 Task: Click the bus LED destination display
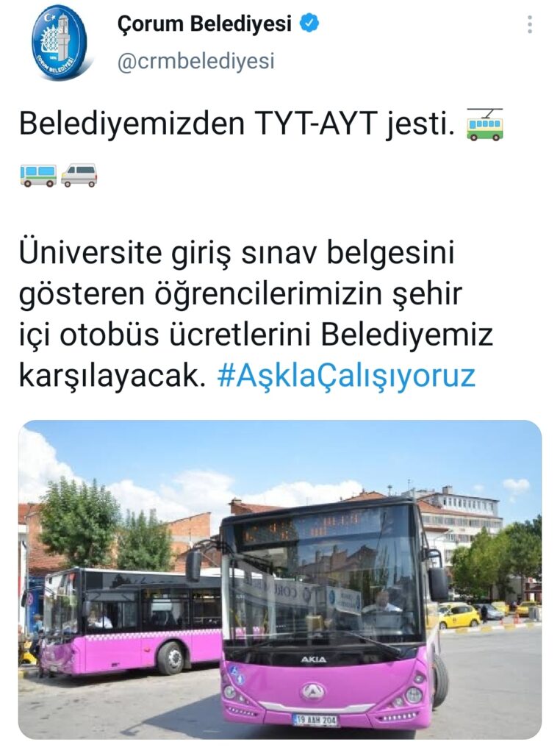pos(307,527)
